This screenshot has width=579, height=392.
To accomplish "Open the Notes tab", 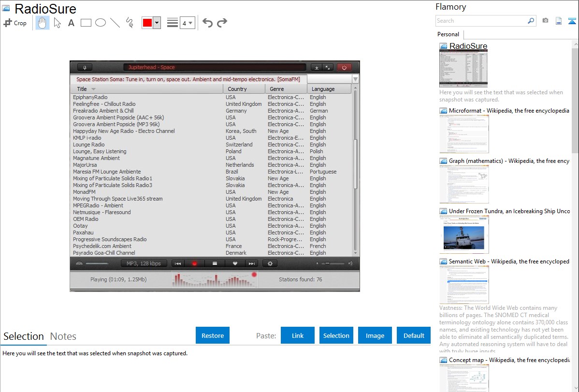I will [x=63, y=336].
